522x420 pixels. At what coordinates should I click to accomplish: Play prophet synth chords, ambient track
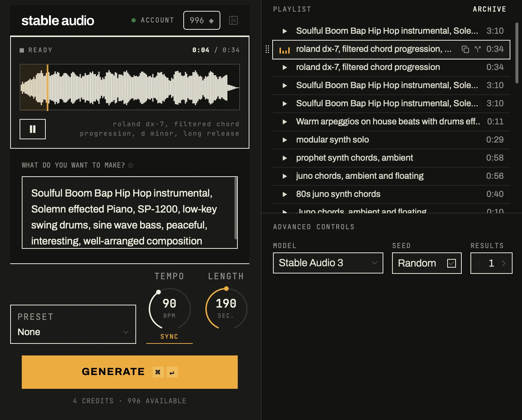click(x=285, y=158)
